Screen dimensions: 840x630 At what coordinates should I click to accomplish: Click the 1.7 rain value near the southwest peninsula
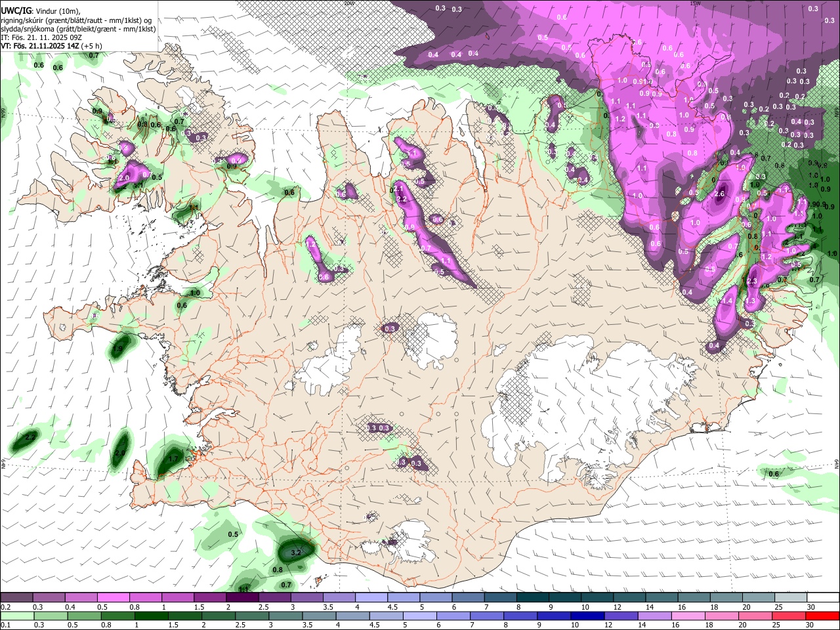coord(174,459)
